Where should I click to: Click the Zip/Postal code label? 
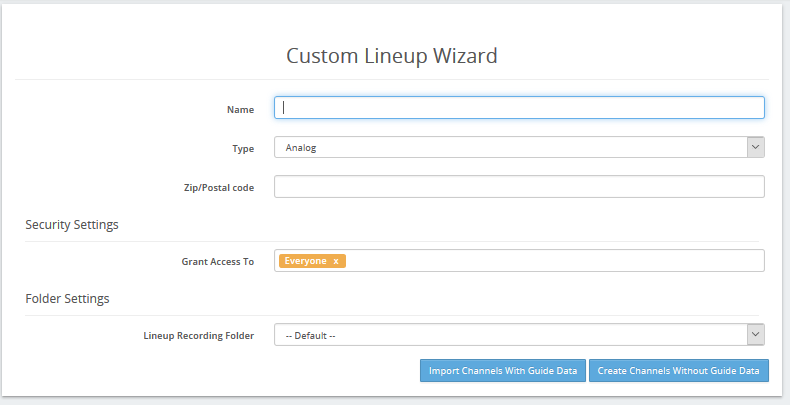click(x=219, y=187)
